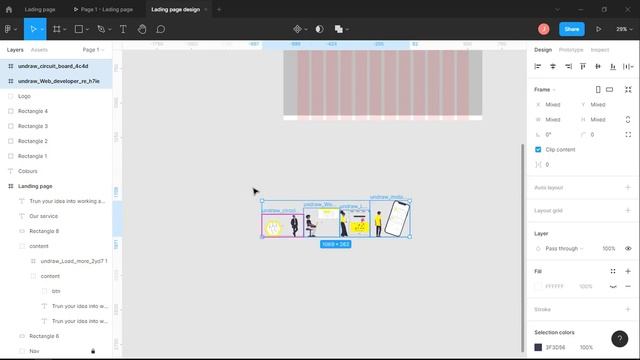Click the Align left icon
Viewport: 640px width, 360px height.
(538, 67)
